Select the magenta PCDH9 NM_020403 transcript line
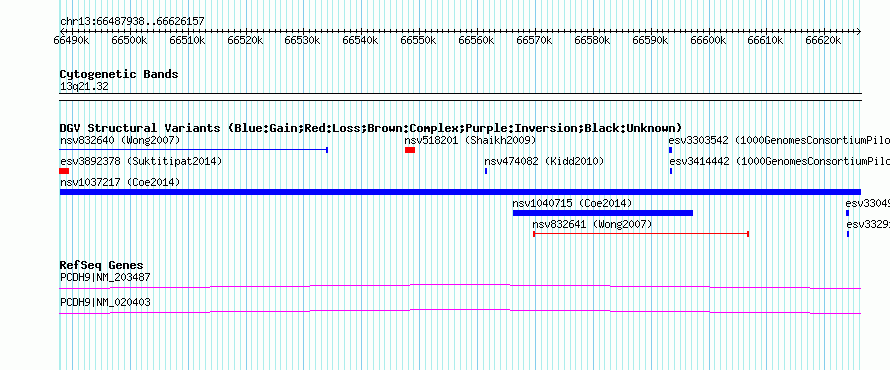 (460, 312)
